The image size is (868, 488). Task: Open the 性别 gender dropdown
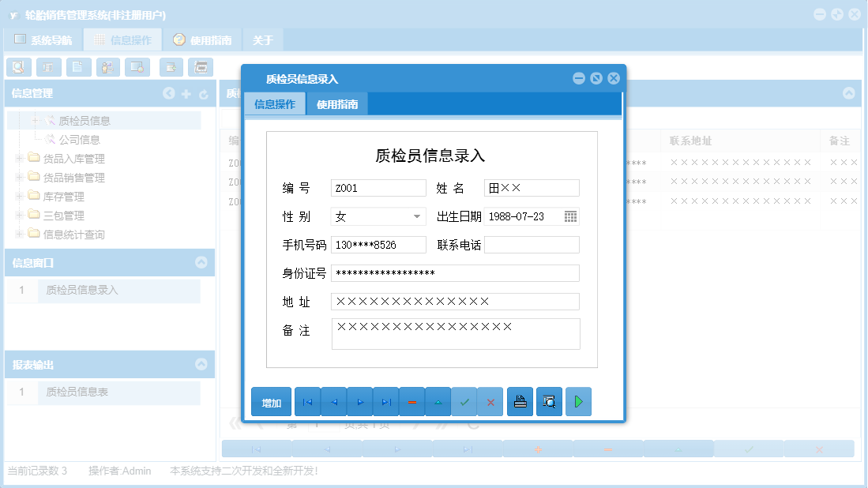(419, 216)
